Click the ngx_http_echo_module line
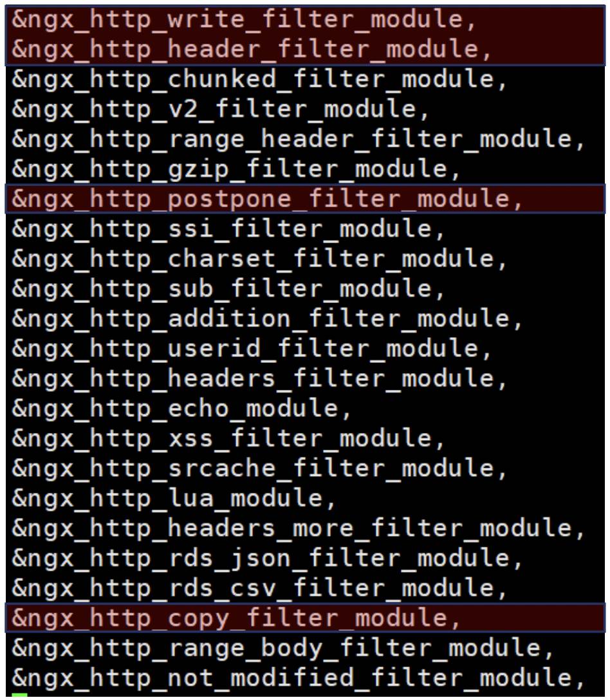 [181, 409]
